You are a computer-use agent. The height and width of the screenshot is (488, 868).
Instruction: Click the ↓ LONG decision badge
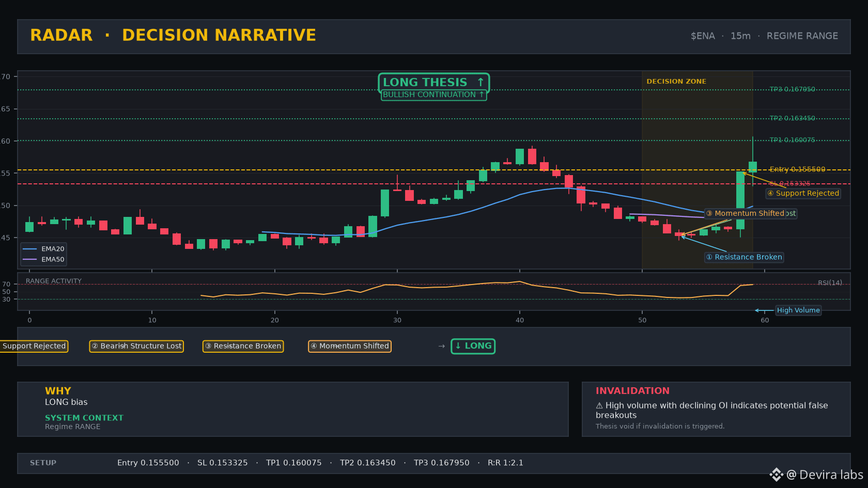(473, 346)
